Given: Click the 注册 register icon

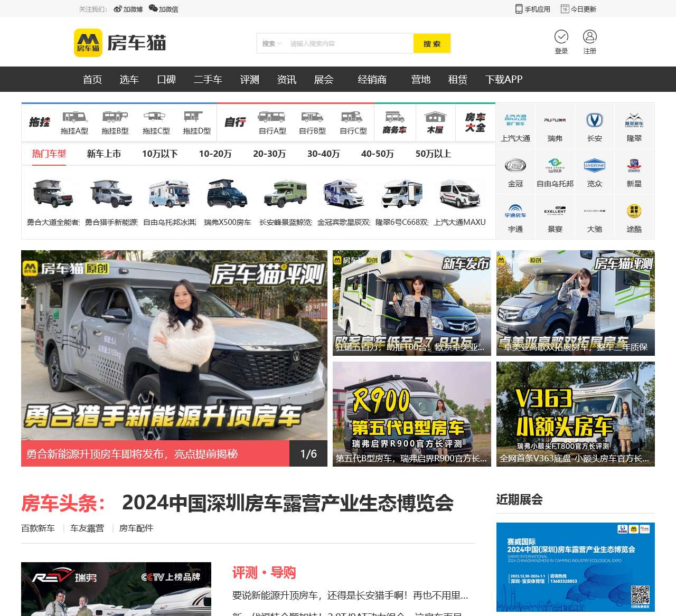Looking at the screenshot, I should coord(590,36).
